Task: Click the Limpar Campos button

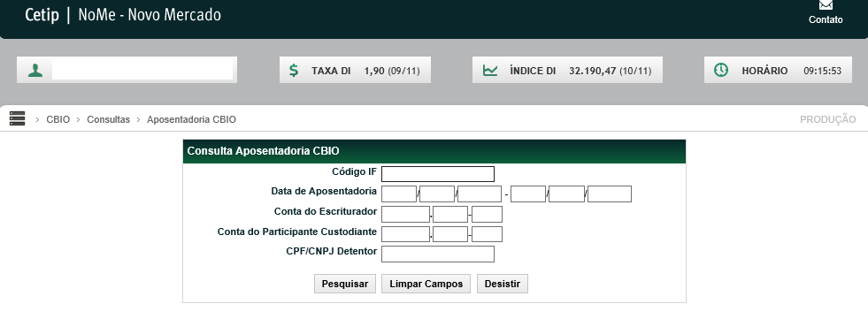Action: (426, 284)
